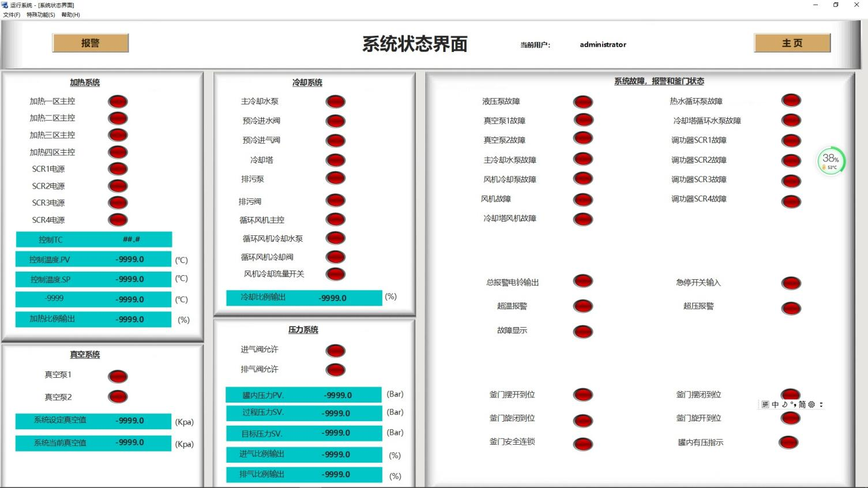Click the circular 38% temperature gauge overlay
This screenshot has width=868, height=488.
(830, 160)
